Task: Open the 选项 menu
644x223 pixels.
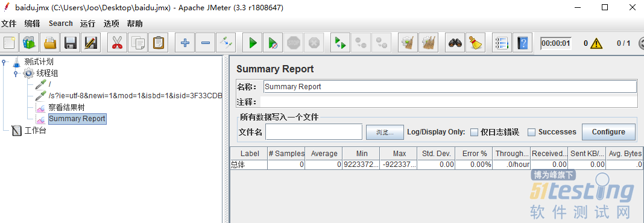Action: tap(111, 24)
